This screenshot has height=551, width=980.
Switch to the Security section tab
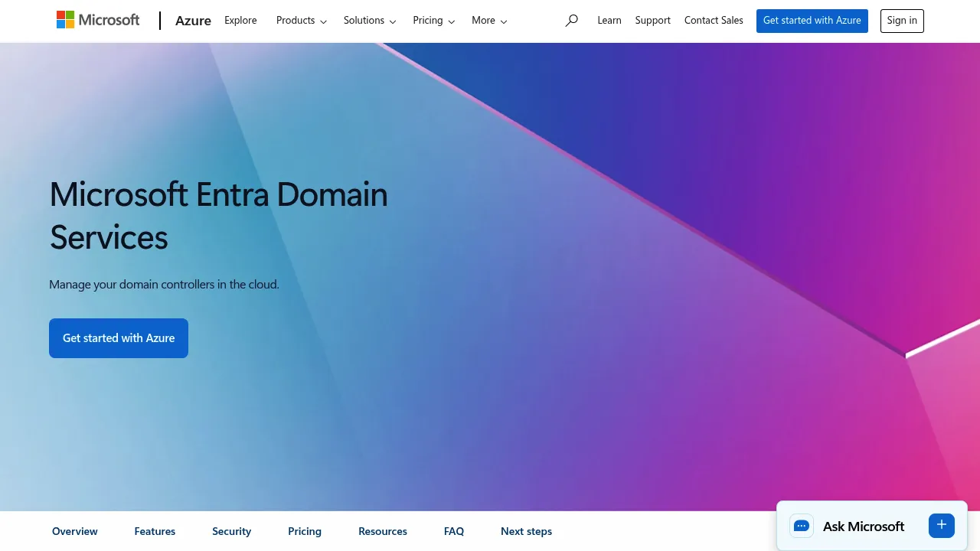click(232, 531)
